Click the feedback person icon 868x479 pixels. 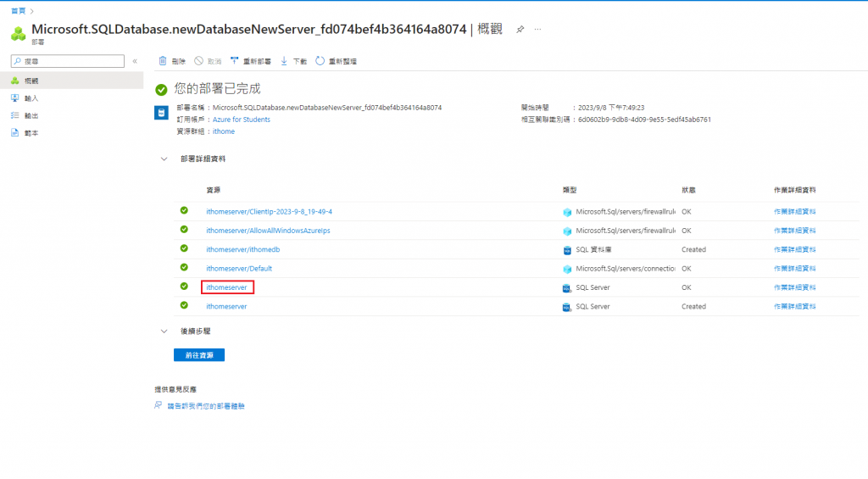(159, 405)
